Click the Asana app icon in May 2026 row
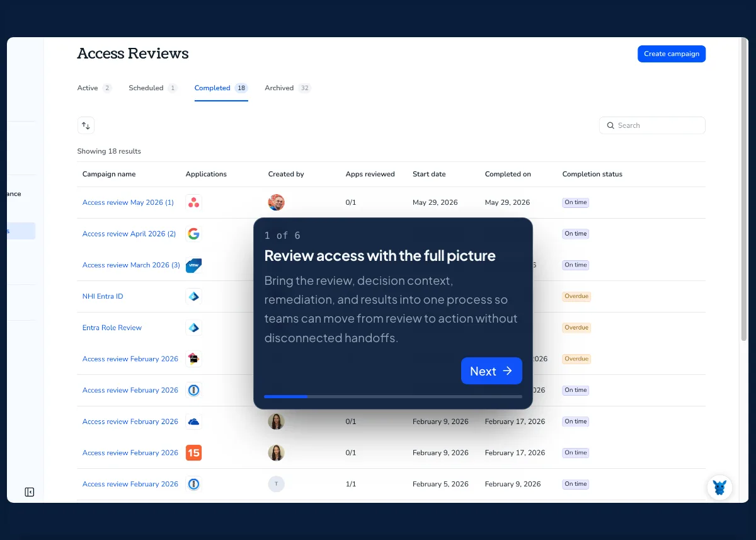756x540 pixels. [x=194, y=202]
